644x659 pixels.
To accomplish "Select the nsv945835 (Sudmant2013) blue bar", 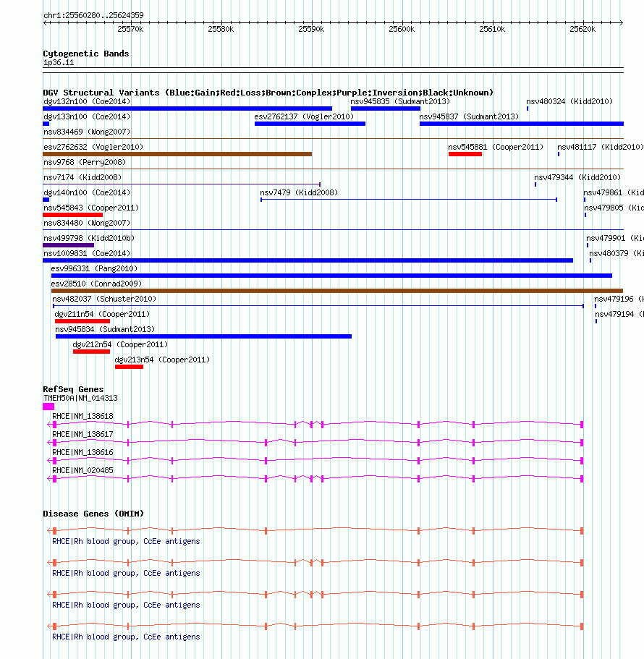I will (386, 109).
